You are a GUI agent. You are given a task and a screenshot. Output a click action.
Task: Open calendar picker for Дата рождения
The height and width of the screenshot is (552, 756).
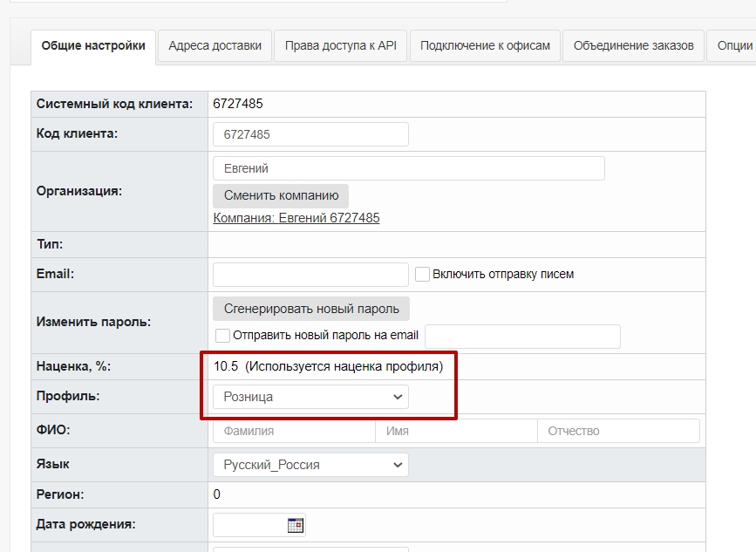(x=295, y=525)
